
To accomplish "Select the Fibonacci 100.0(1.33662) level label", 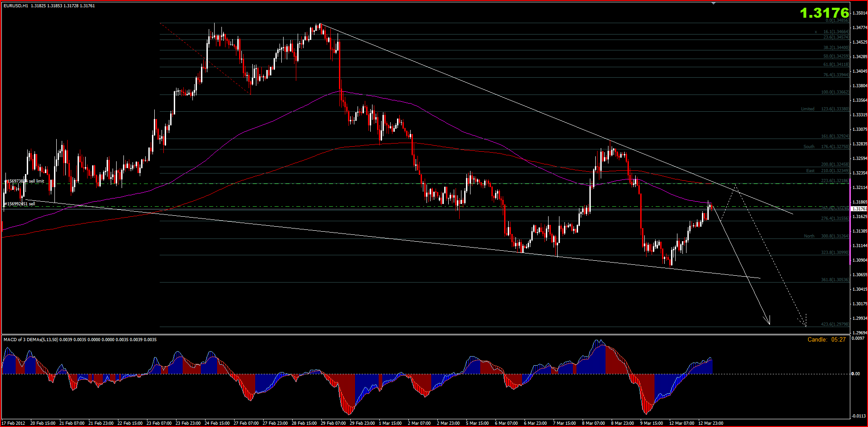I will (835, 92).
